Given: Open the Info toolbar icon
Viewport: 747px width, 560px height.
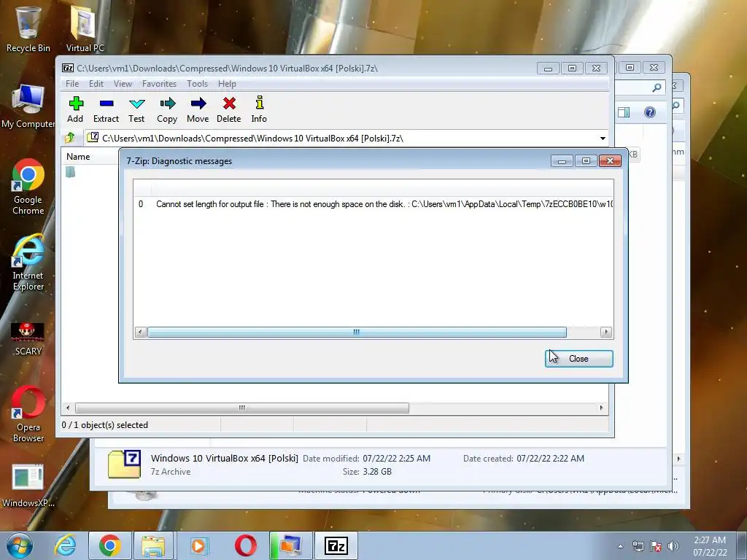Looking at the screenshot, I should coord(259,110).
